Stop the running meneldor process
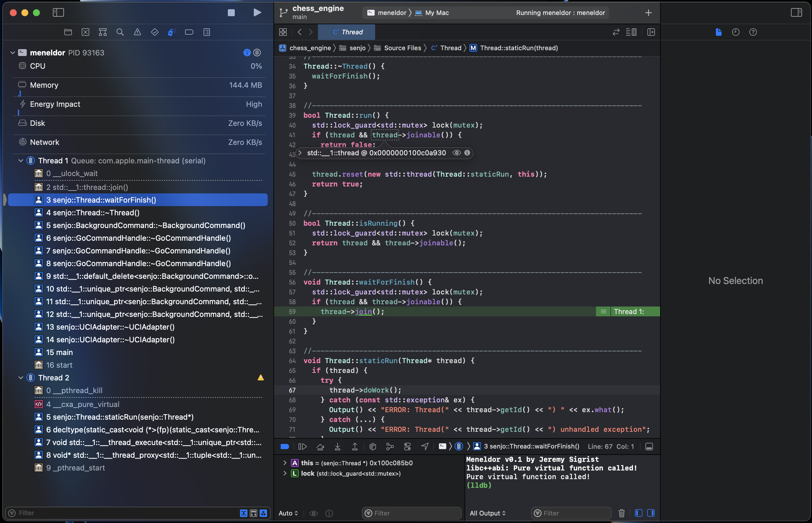The image size is (812, 523). pos(231,13)
